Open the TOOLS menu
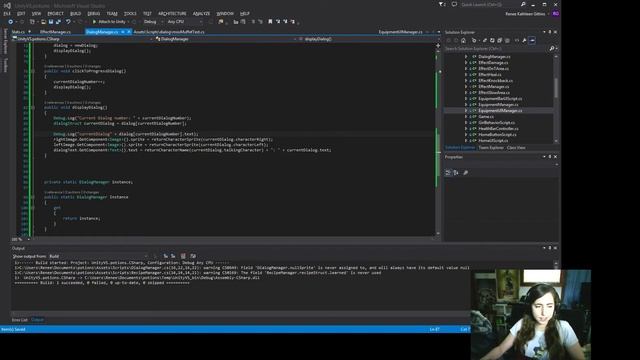Image resolution: width=640 pixels, height=360 pixels. [x=130, y=13]
